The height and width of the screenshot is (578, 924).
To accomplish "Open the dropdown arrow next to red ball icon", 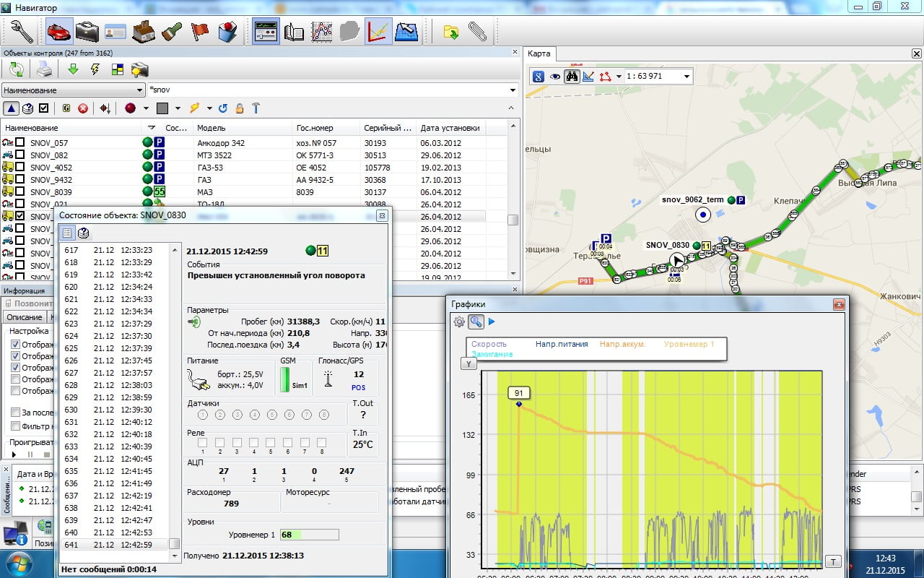I will (146, 108).
